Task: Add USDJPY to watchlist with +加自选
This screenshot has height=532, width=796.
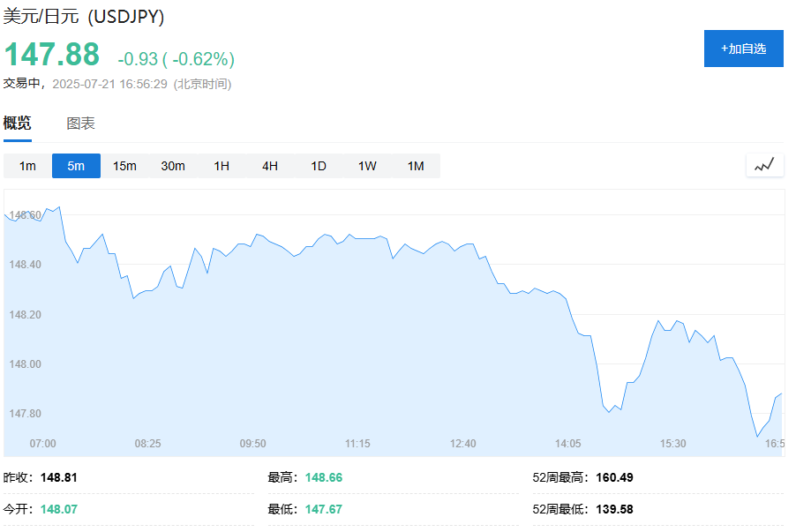Action: [x=743, y=49]
